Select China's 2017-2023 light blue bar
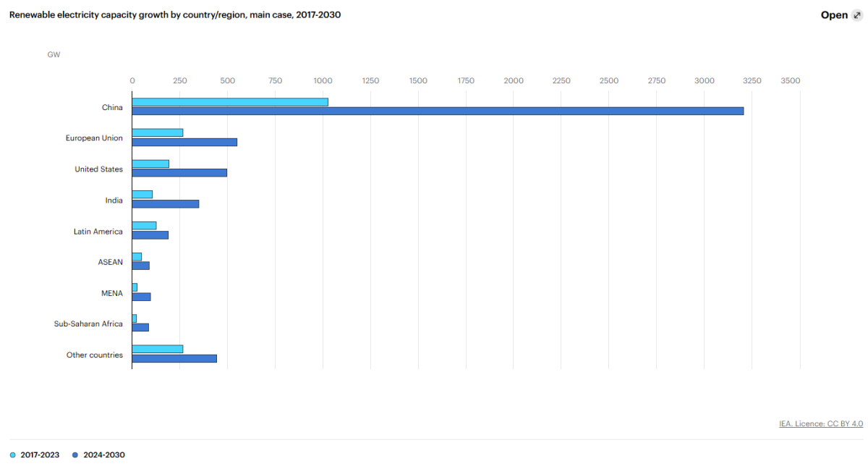 pyautogui.click(x=230, y=102)
